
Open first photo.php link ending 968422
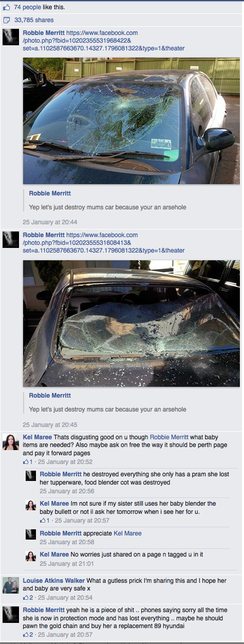click(x=104, y=41)
